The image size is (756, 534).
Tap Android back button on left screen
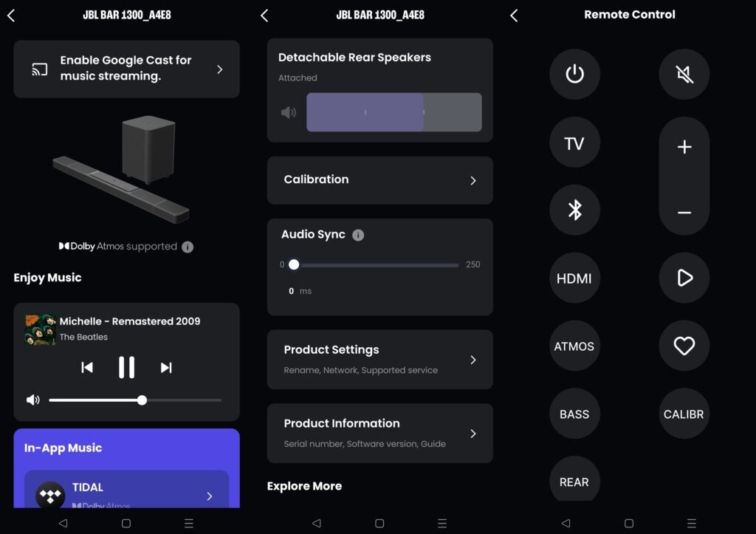pos(63,523)
